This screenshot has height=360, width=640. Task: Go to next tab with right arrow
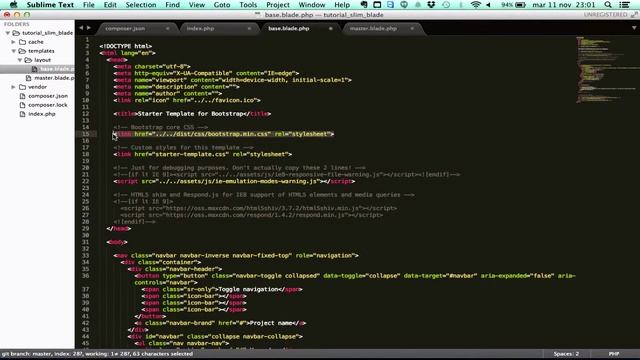89,28
